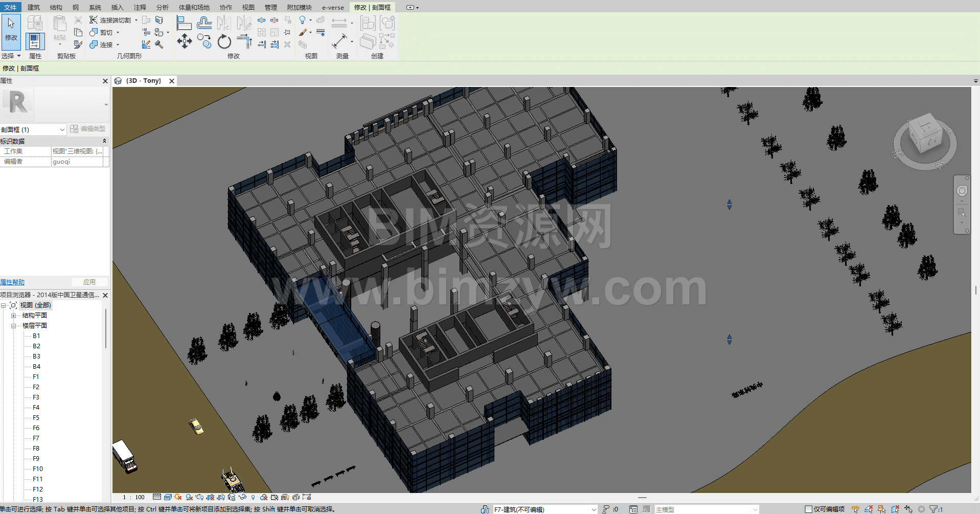Select the Copy tool with circles

coord(204,41)
